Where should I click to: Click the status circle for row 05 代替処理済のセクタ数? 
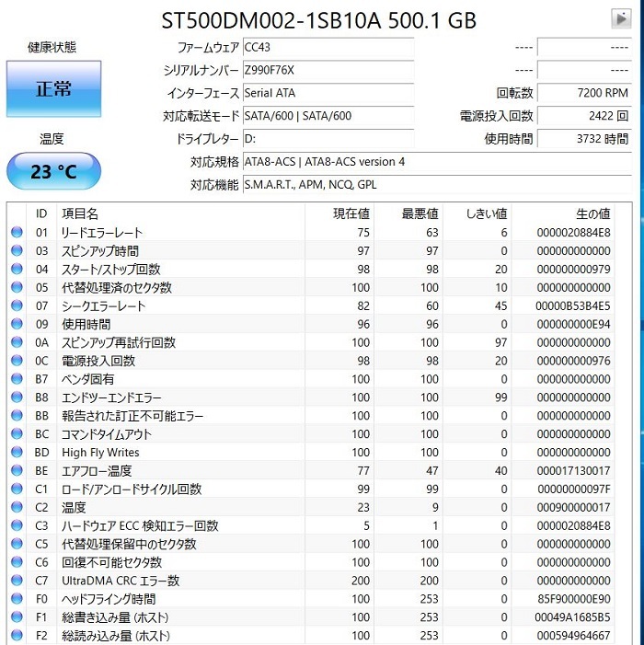(x=17, y=287)
